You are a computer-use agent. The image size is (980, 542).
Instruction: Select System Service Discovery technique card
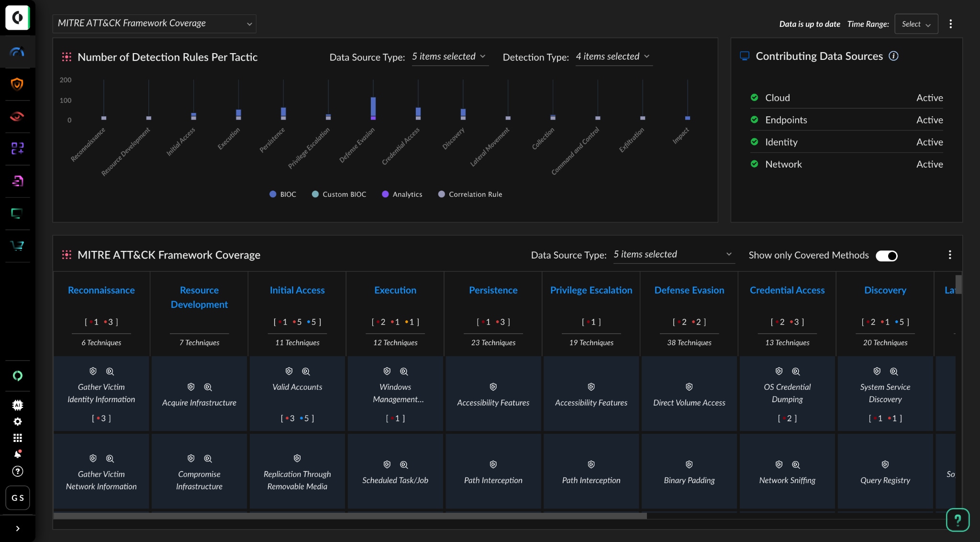(x=885, y=394)
